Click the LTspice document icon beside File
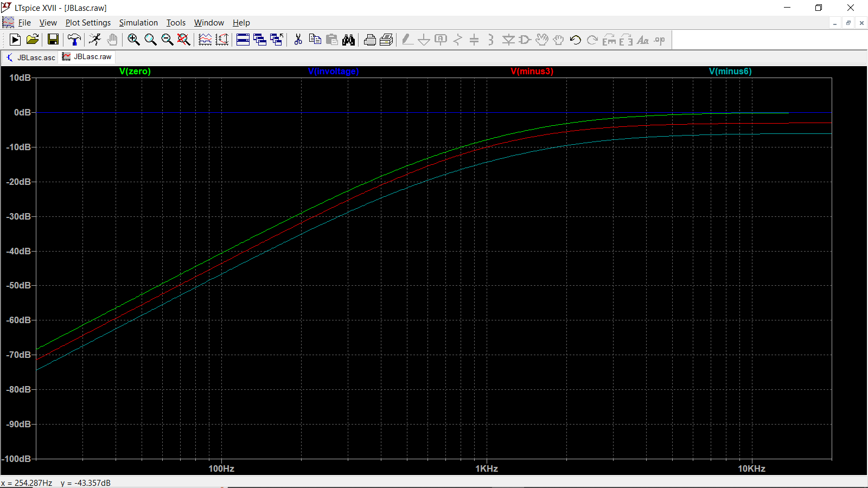Image resolution: width=868 pixels, height=488 pixels. [x=8, y=22]
